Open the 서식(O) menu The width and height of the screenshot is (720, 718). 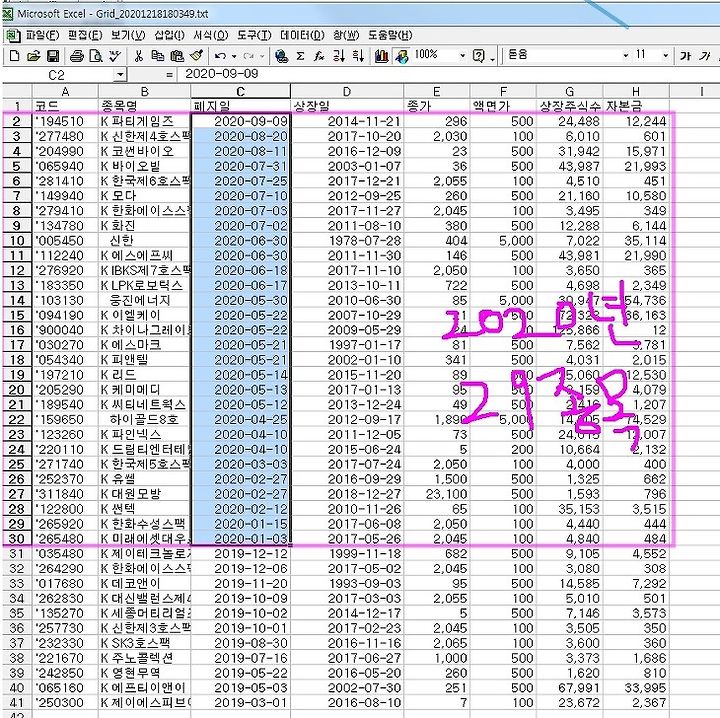(x=211, y=35)
